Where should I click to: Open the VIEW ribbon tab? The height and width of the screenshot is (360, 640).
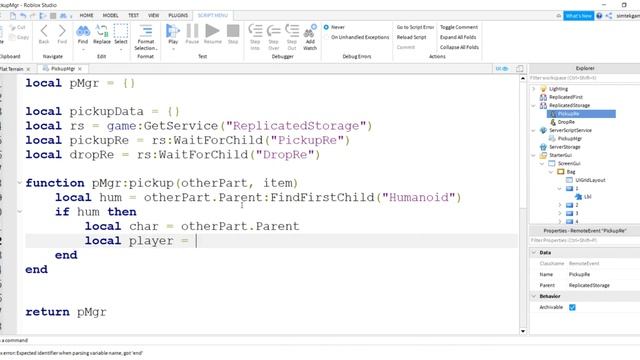coord(153,16)
